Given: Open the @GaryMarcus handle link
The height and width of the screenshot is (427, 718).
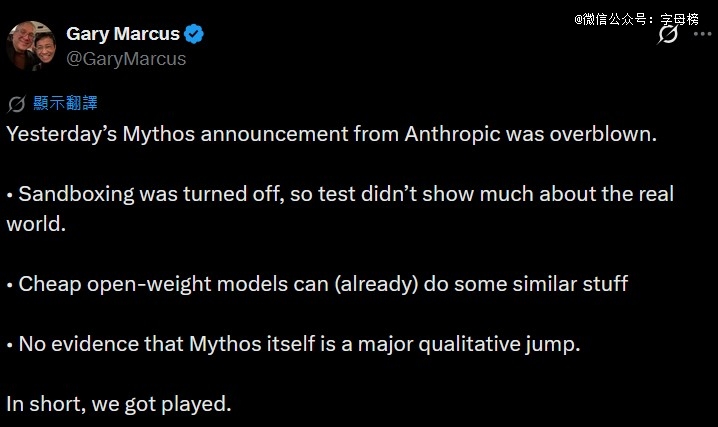Looking at the screenshot, I should 126,58.
